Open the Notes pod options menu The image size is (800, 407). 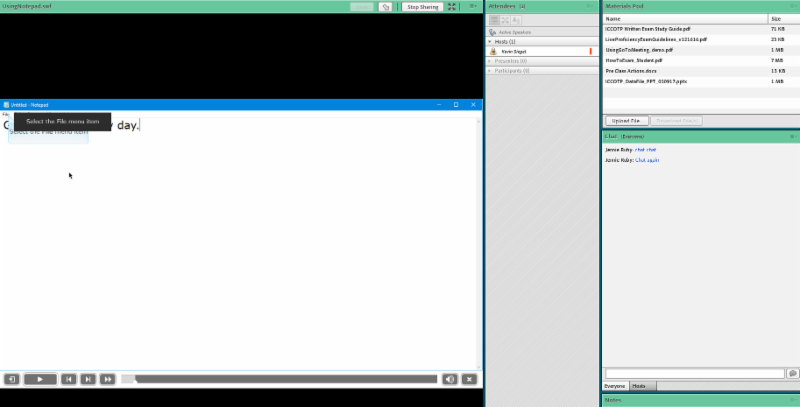(793, 400)
